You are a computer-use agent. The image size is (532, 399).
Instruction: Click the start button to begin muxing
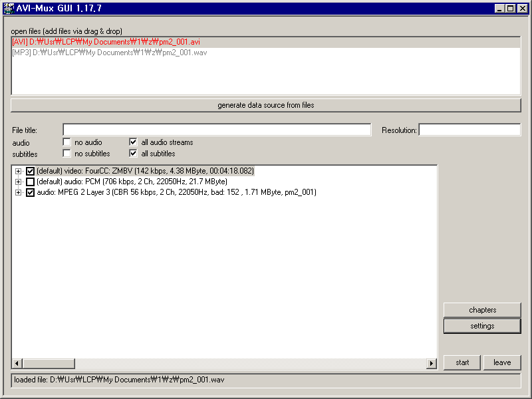pos(462,362)
